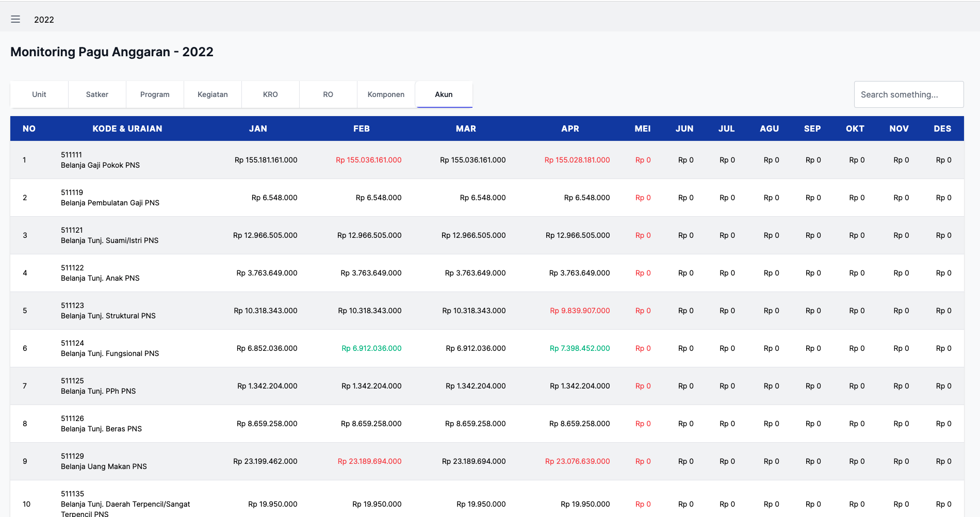Switch to the Satker tab

(97, 94)
